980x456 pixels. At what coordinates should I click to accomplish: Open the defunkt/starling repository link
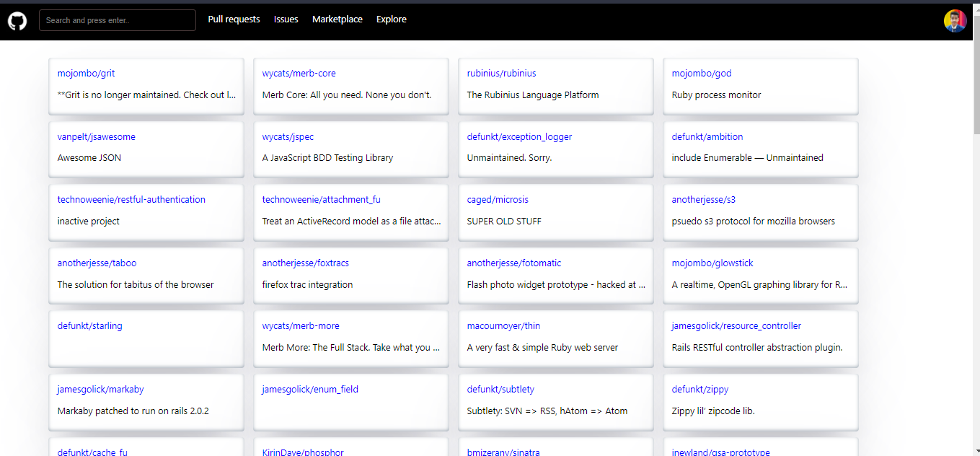click(90, 326)
